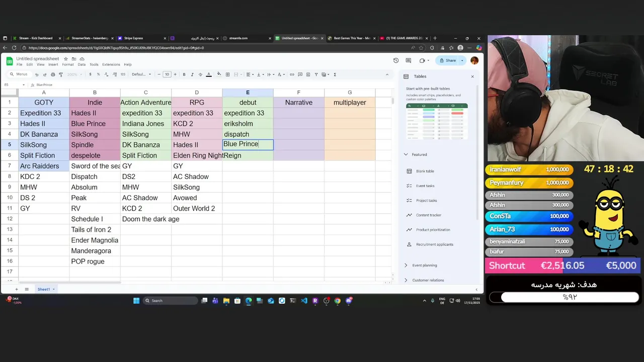Star the Untitled spreadsheet
The height and width of the screenshot is (362, 644).
pyautogui.click(x=66, y=59)
